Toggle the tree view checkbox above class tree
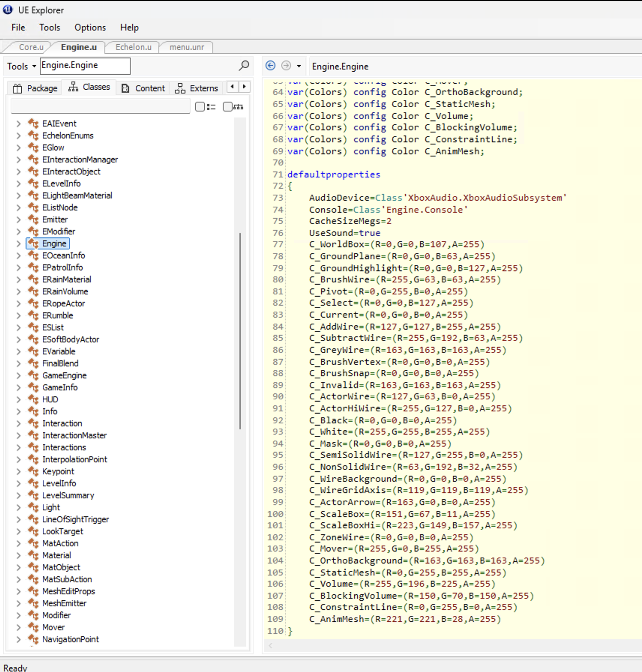Image resolution: width=642 pixels, height=672 pixels. point(227,106)
